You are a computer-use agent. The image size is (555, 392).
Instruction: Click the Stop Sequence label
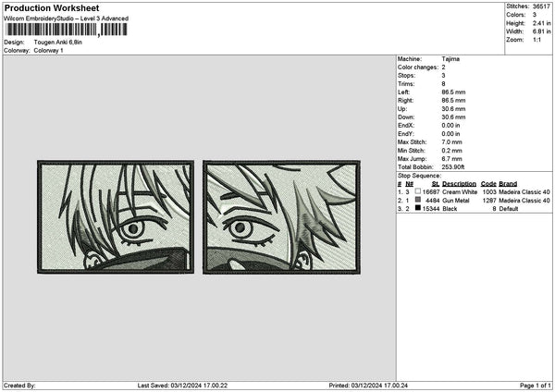(419, 176)
